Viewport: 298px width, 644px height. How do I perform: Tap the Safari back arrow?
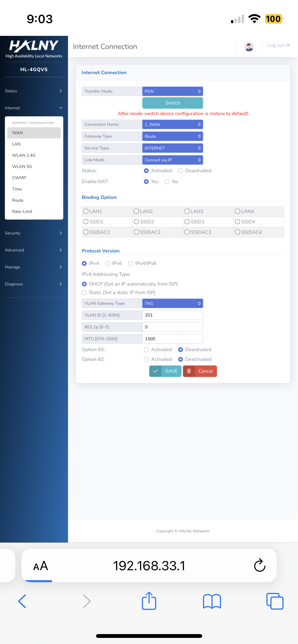tap(22, 601)
